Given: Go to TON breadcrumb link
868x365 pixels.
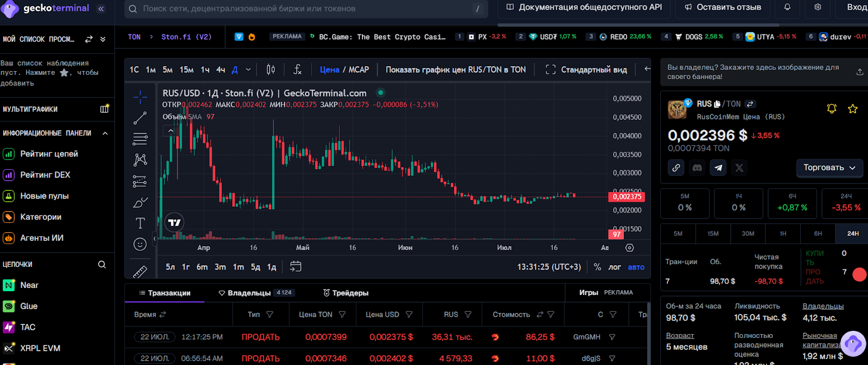Looking at the screenshot, I should pyautogui.click(x=134, y=37).
